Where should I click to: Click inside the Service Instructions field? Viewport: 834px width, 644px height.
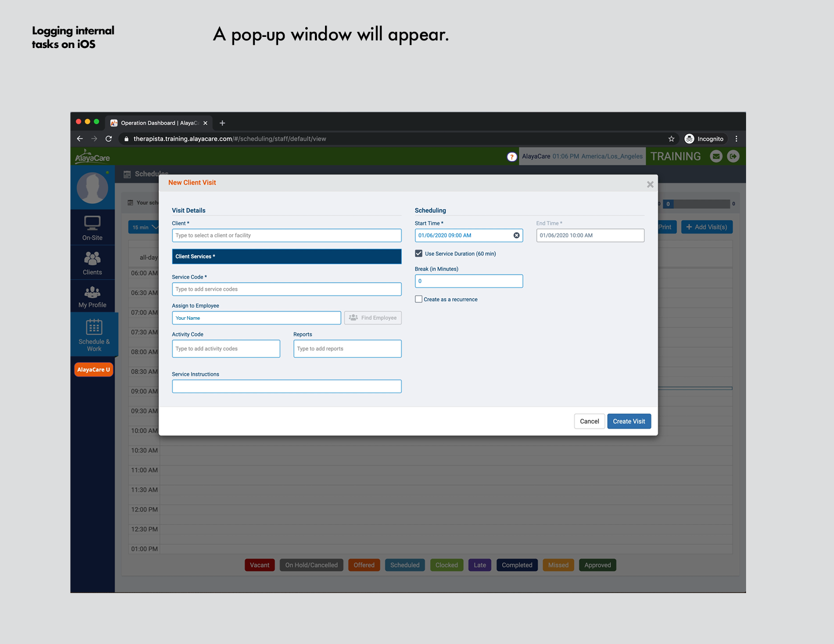click(286, 386)
